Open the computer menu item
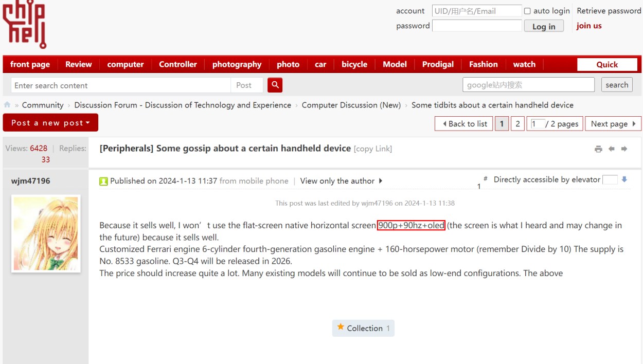Image resolution: width=643 pixels, height=364 pixels. point(125,64)
